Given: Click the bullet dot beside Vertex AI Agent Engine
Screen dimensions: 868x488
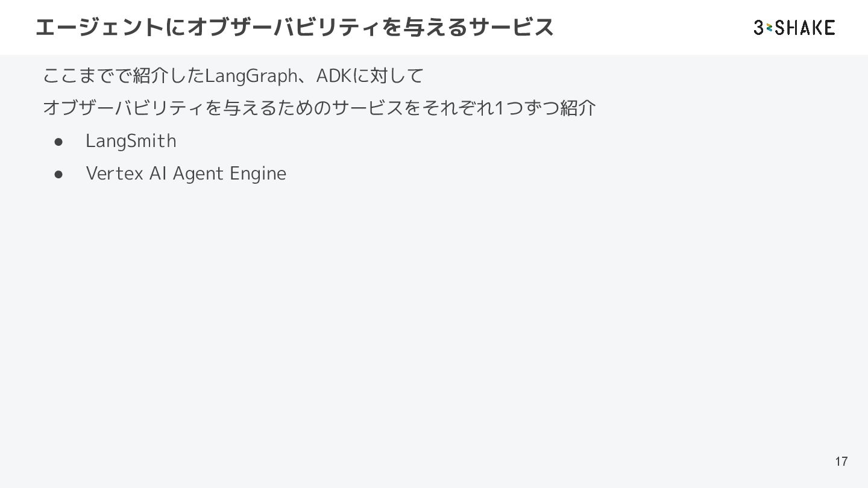Looking at the screenshot, I should coord(58,174).
